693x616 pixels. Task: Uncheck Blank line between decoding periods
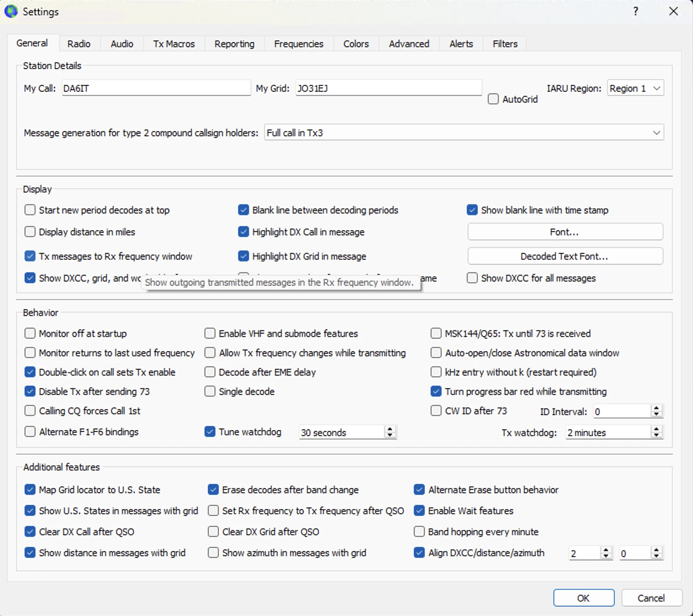tap(243, 210)
